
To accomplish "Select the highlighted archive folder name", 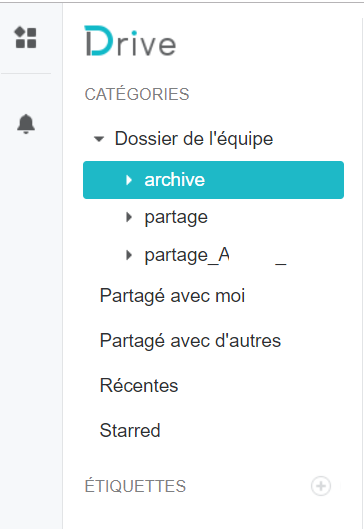I will [174, 180].
